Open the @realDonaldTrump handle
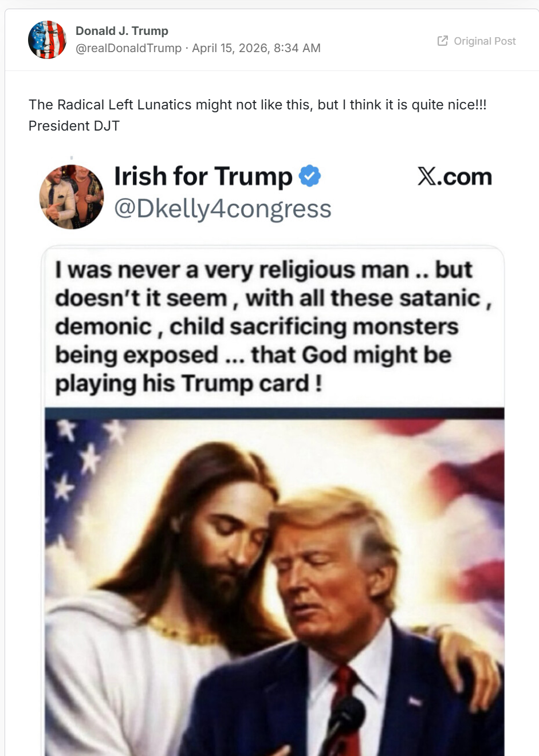Viewport: 539px width, 756px height. 129,48
